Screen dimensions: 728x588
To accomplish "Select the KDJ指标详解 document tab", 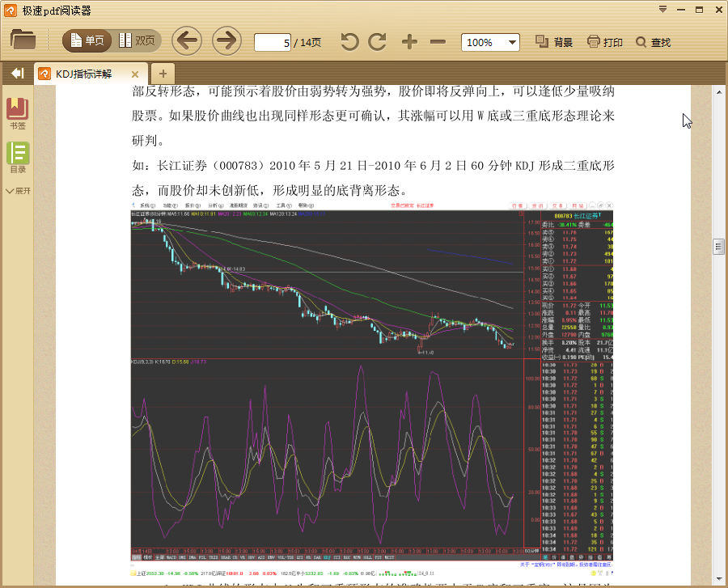I will 91,74.
